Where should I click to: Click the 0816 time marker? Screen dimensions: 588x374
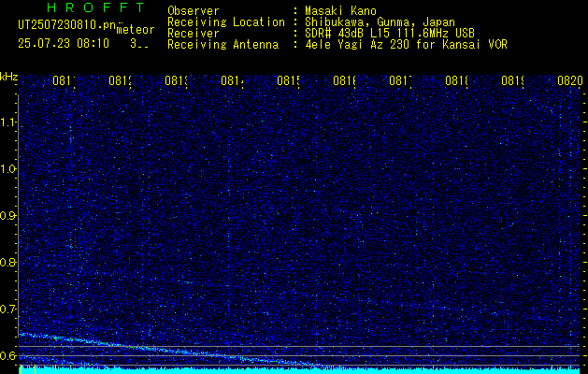tap(344, 81)
